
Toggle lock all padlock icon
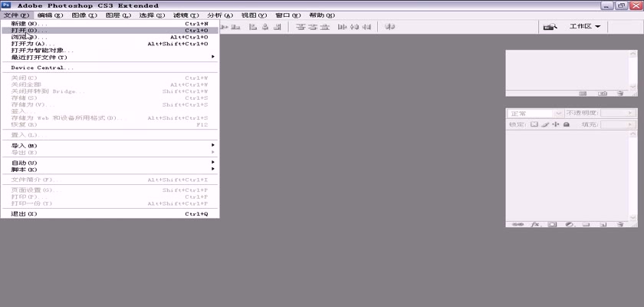coord(567,124)
